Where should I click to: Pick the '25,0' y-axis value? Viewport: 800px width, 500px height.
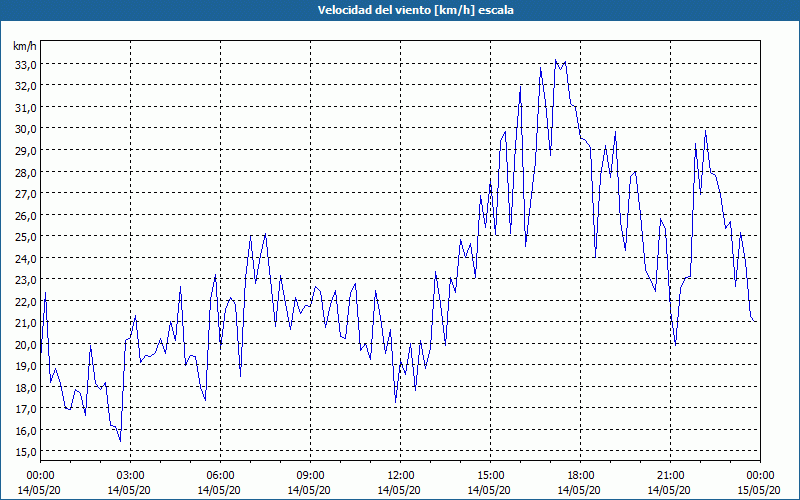point(25,237)
